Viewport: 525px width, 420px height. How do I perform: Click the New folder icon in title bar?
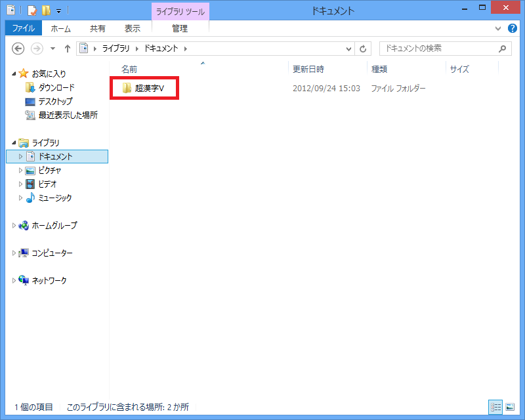(45, 10)
